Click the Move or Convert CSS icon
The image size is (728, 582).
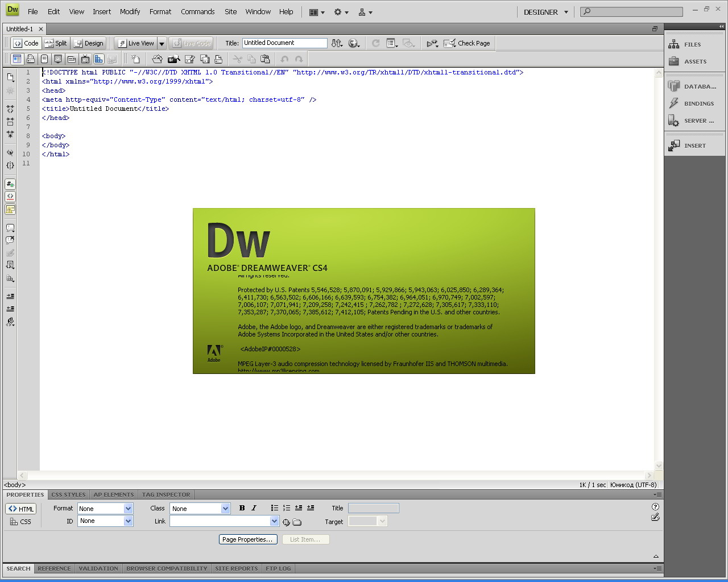coord(10,278)
